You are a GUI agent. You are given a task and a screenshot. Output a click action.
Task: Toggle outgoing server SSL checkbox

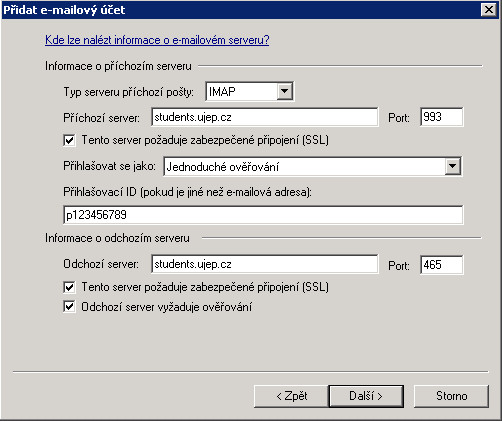click(x=69, y=287)
